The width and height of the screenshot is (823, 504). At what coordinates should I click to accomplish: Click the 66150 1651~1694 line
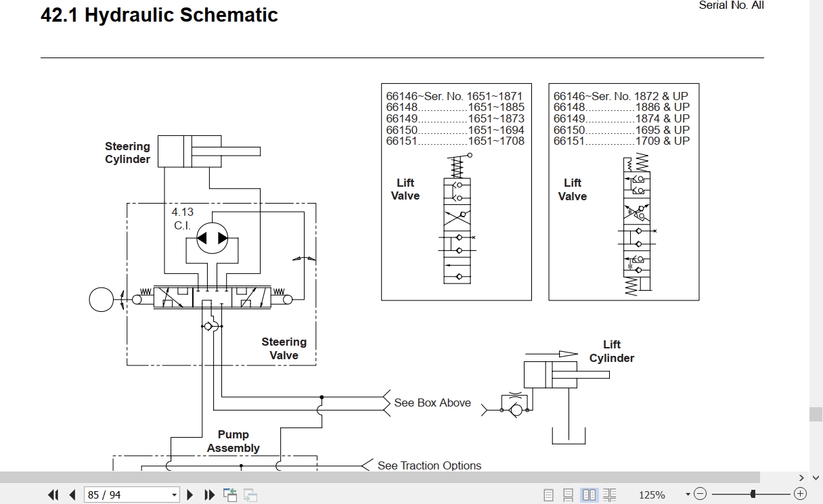455,130
